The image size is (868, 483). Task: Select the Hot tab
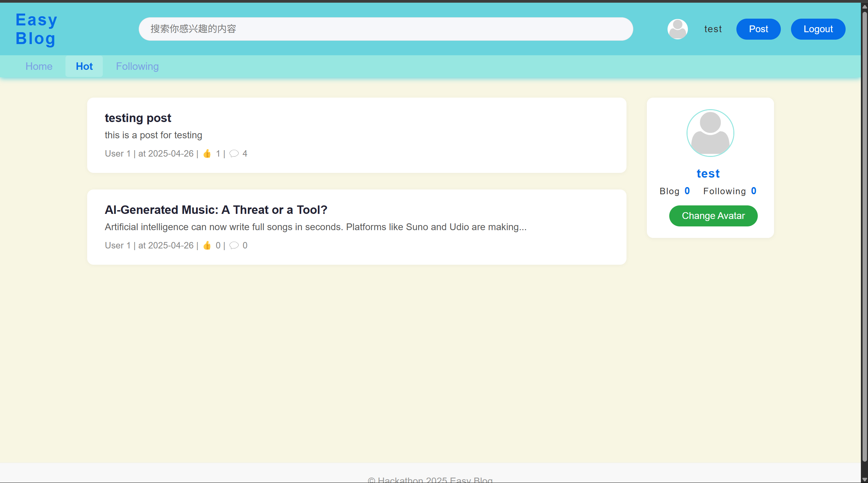(84, 66)
